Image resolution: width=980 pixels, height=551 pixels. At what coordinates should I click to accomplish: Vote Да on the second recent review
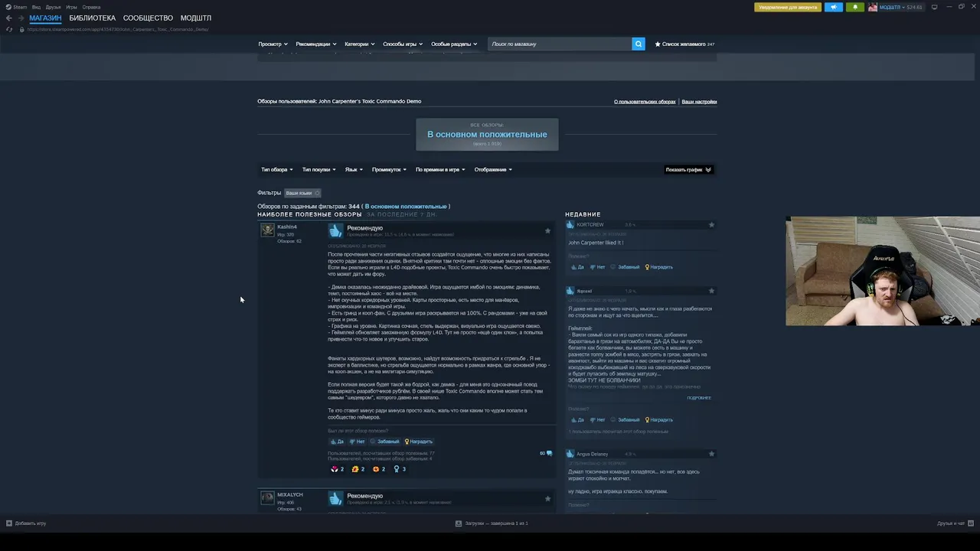tap(577, 419)
